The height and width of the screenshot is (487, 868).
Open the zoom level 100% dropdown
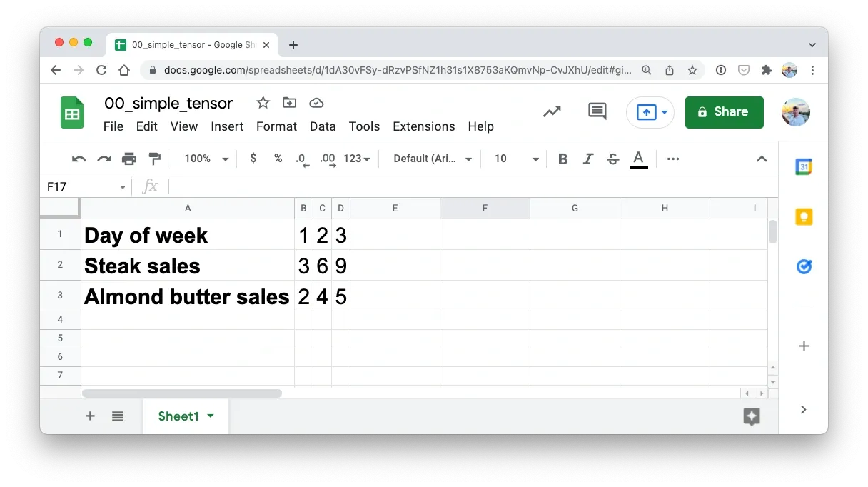pos(206,159)
